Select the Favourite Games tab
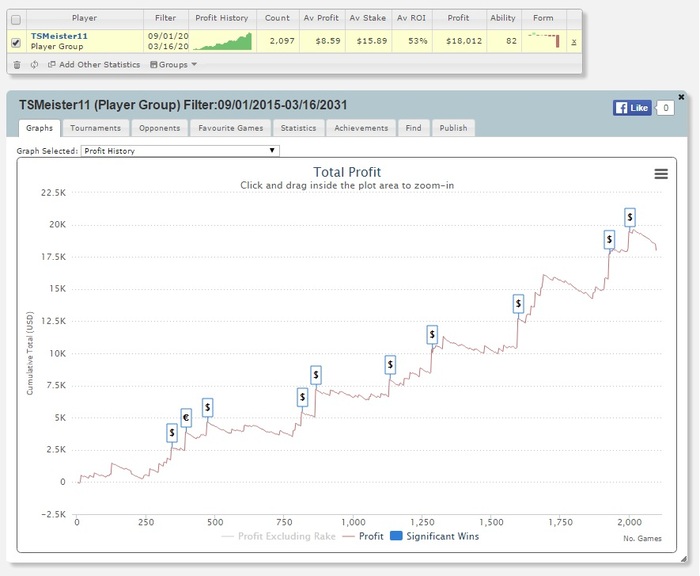 [230, 128]
